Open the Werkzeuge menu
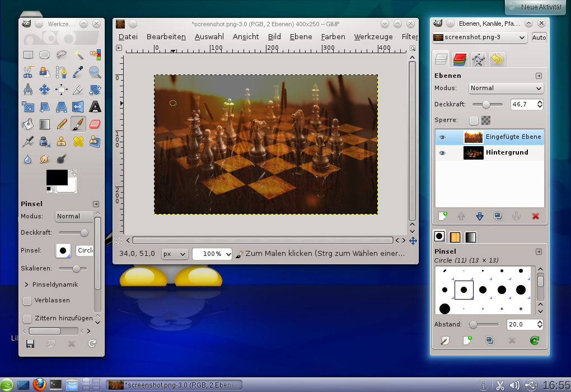Screen dimensions: 571x392 click(373, 37)
